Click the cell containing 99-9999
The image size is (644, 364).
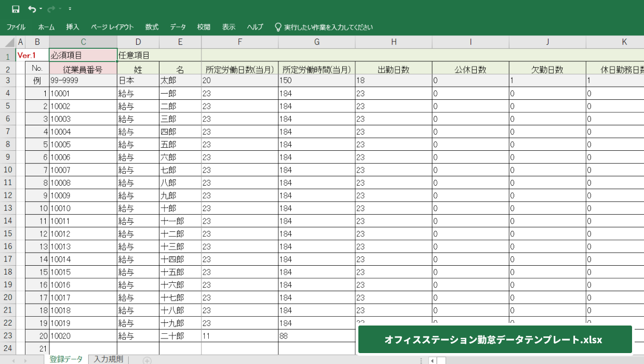[x=83, y=81]
